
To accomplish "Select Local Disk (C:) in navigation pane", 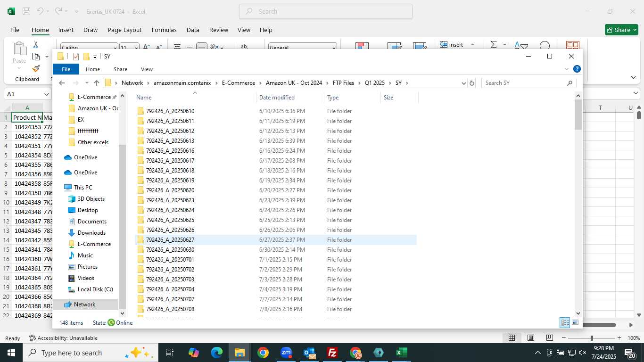I will point(95,289).
